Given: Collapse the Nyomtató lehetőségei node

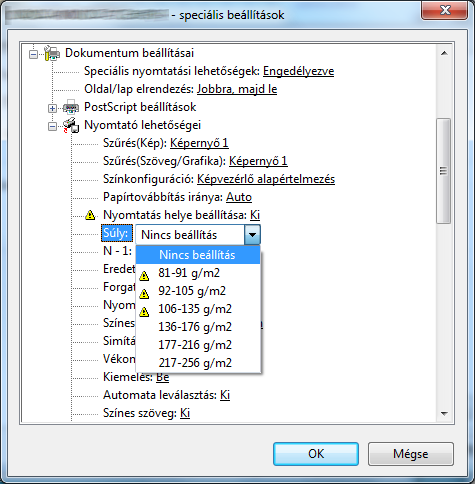Looking at the screenshot, I should [52, 126].
